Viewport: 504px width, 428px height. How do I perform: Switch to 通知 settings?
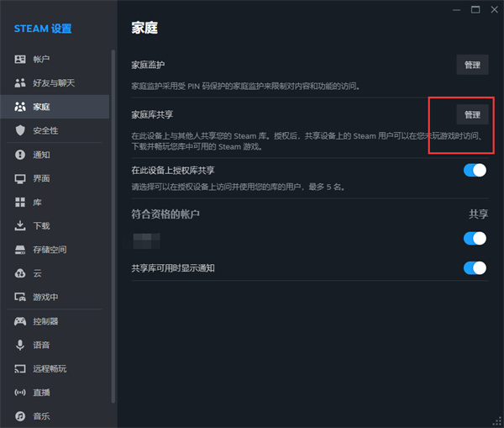55,155
